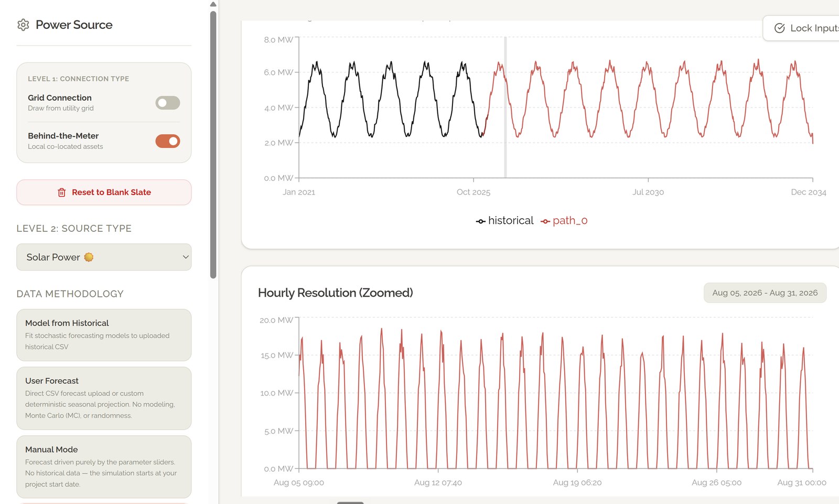Click the '15.0 MW' y-axis label
Viewport: 839px width, 504px height.
(277, 355)
